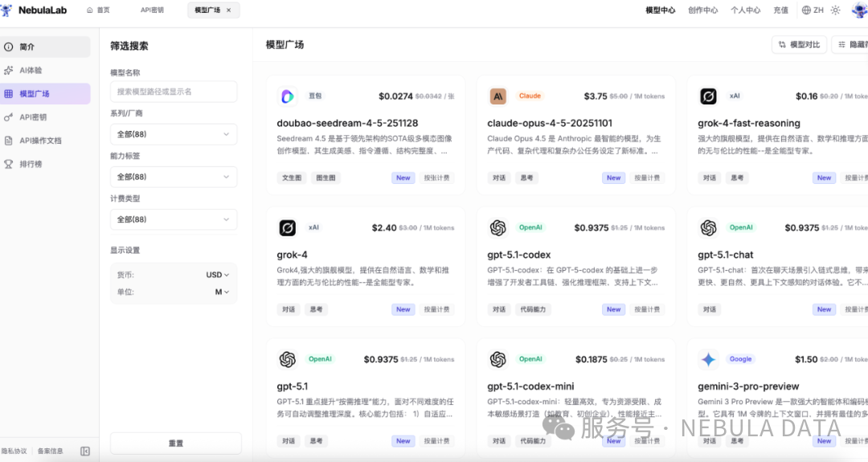Viewport: 868px width, 462px height.
Task: Open the gpt-5.1-codex model title
Action: tap(518, 255)
